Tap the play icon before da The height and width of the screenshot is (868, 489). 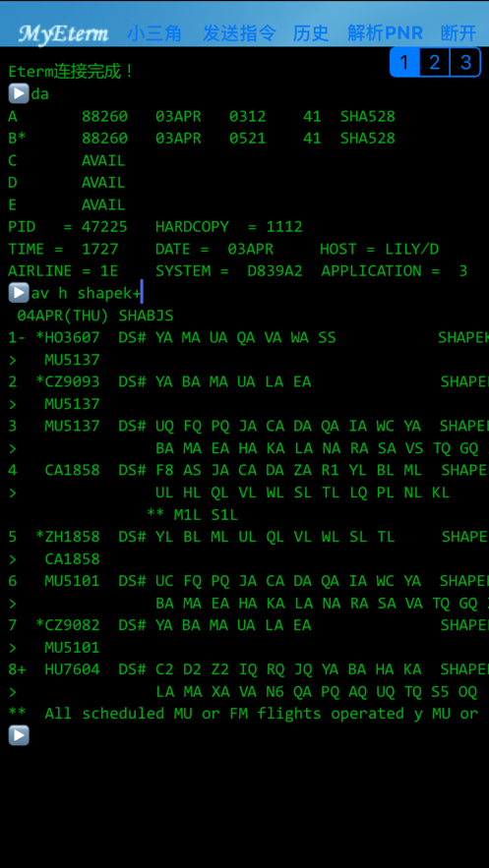[x=19, y=94]
